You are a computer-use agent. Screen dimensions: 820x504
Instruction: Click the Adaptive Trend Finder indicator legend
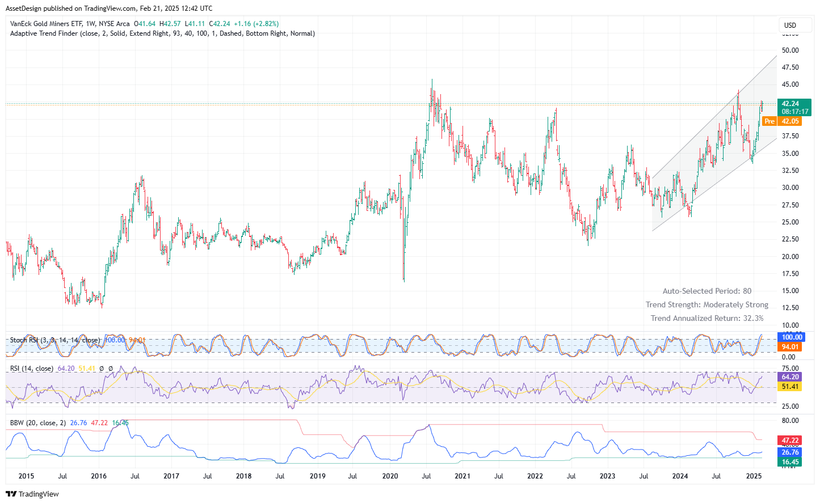pyautogui.click(x=162, y=33)
